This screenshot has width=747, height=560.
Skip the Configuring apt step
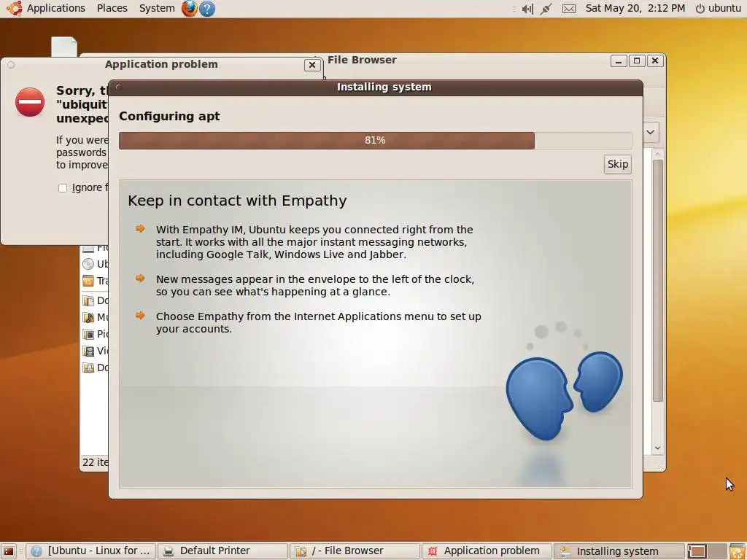[617, 164]
